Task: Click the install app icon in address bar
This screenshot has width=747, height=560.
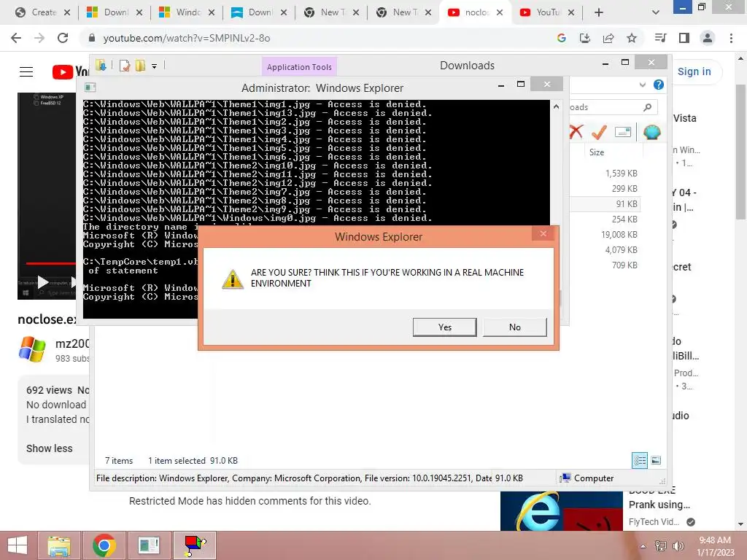Action: point(585,38)
